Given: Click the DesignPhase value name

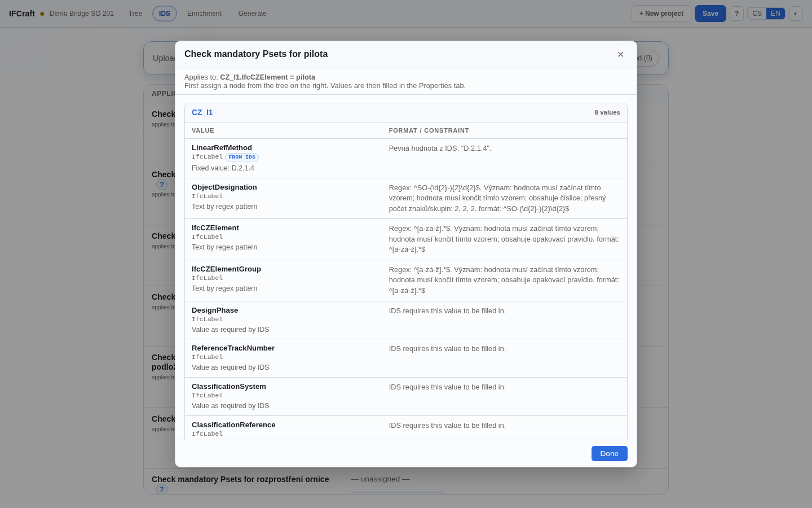Looking at the screenshot, I should tap(215, 310).
